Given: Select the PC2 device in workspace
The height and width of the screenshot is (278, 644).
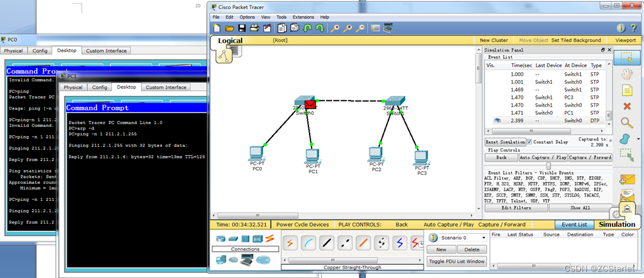Looking at the screenshot, I should (376, 155).
